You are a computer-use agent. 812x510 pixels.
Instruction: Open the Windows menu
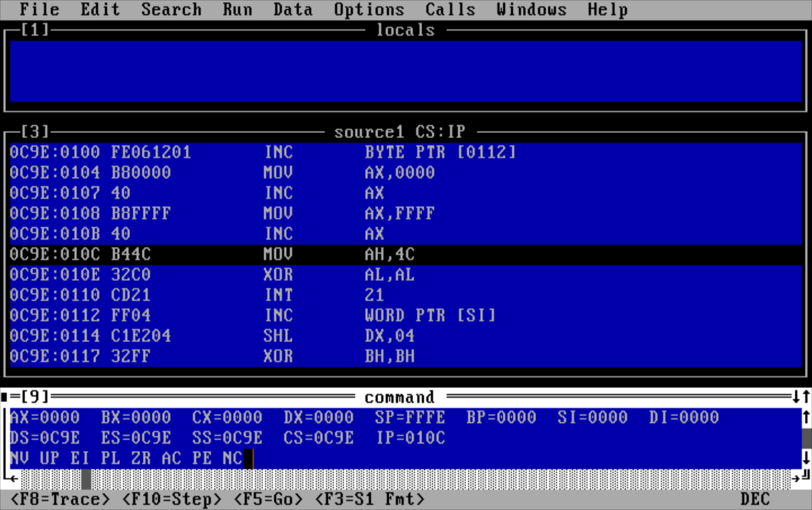[532, 9]
